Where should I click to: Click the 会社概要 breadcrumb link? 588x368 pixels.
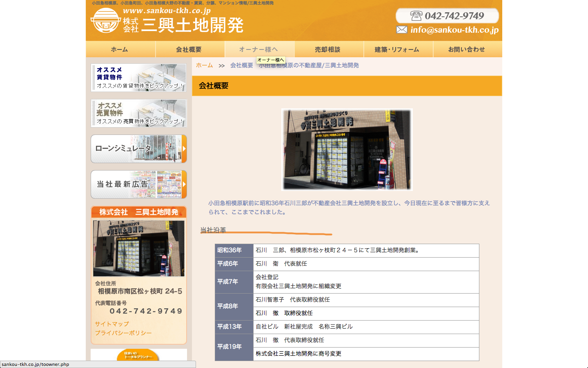point(241,65)
